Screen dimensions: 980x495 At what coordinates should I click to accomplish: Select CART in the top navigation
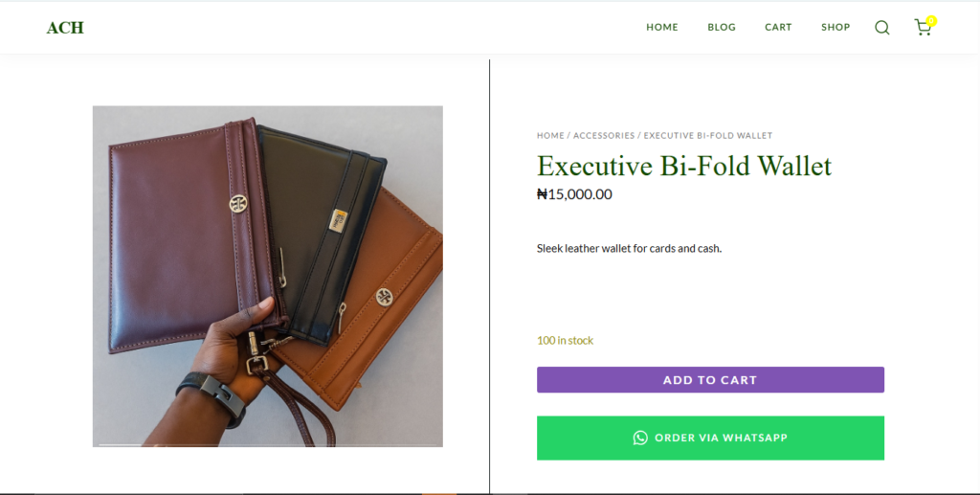(778, 27)
